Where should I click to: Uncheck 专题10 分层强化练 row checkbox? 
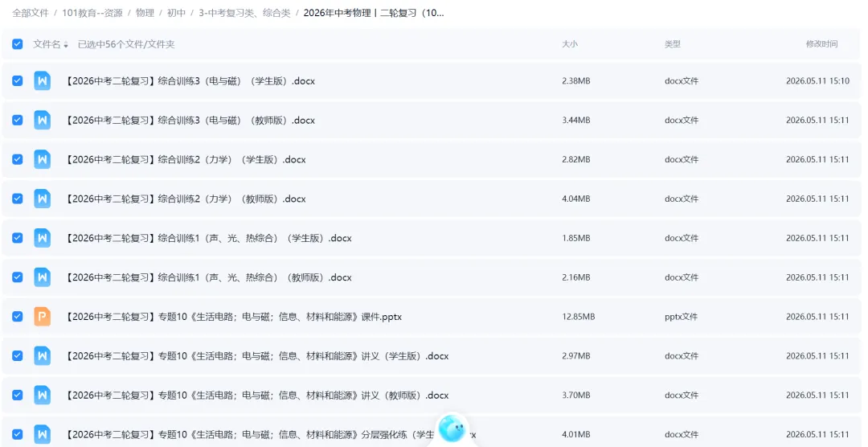click(17, 435)
